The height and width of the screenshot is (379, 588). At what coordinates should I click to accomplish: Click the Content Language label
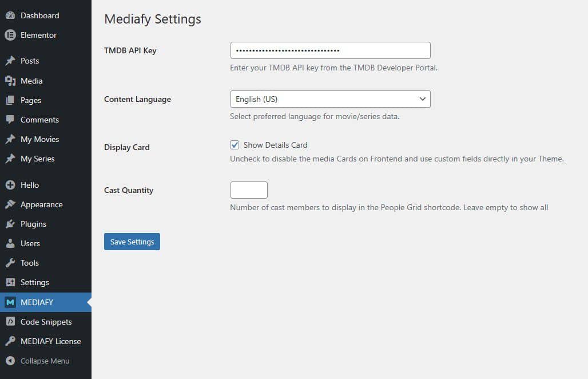pyautogui.click(x=138, y=99)
